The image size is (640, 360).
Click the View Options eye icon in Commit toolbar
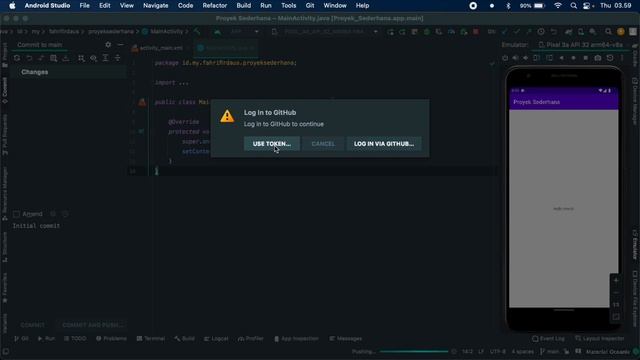coord(93,58)
